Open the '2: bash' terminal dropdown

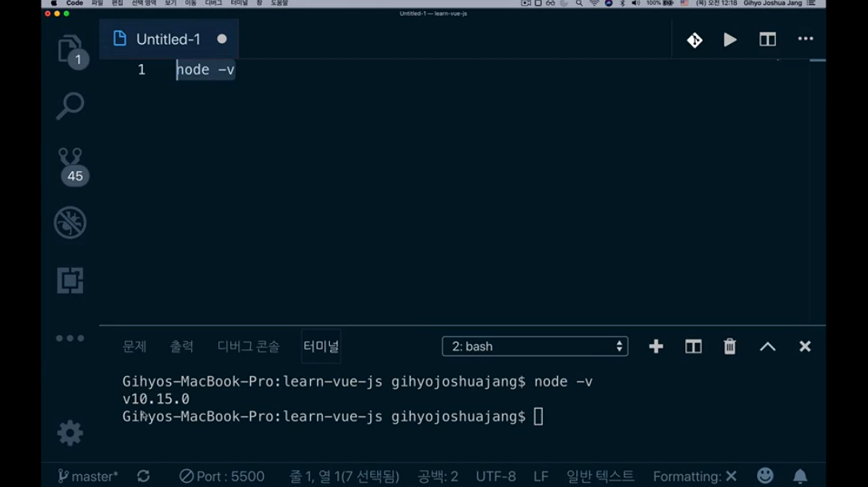[535, 346]
